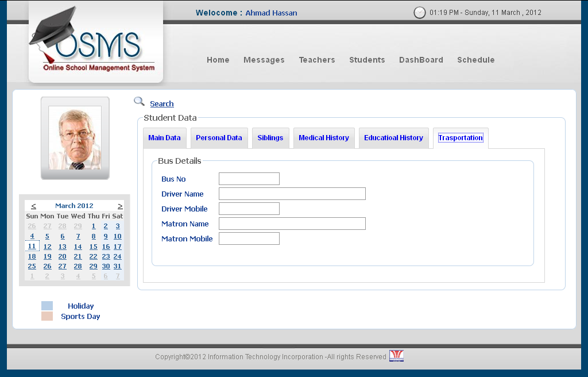Click the clock icon beside the time
Screen dimensions: 588x377
pyautogui.click(x=419, y=13)
